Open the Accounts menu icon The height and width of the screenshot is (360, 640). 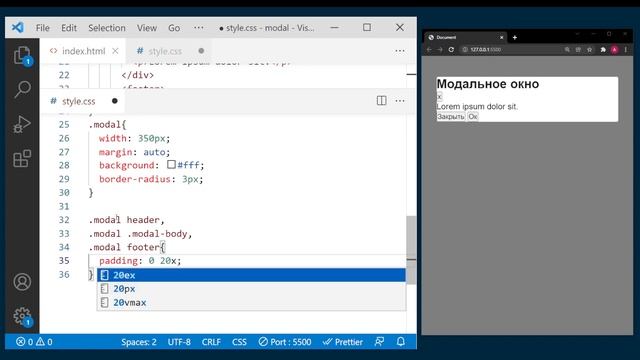click(x=22, y=282)
